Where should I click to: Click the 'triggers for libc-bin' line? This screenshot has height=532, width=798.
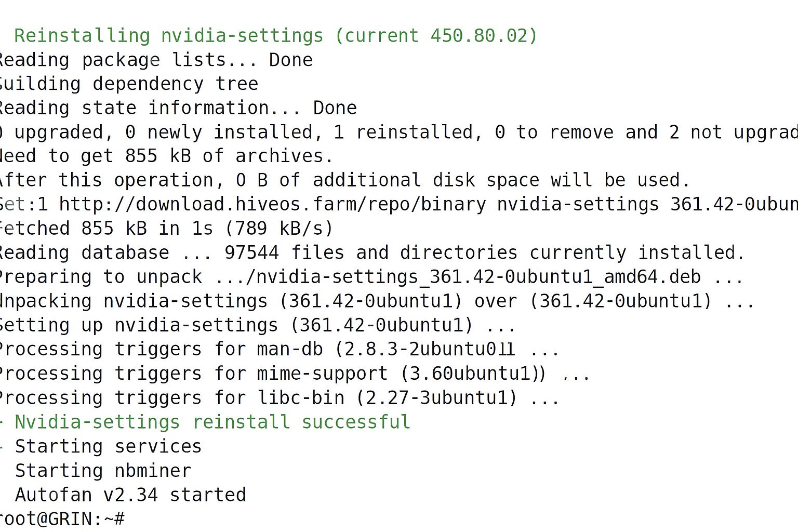click(x=280, y=397)
